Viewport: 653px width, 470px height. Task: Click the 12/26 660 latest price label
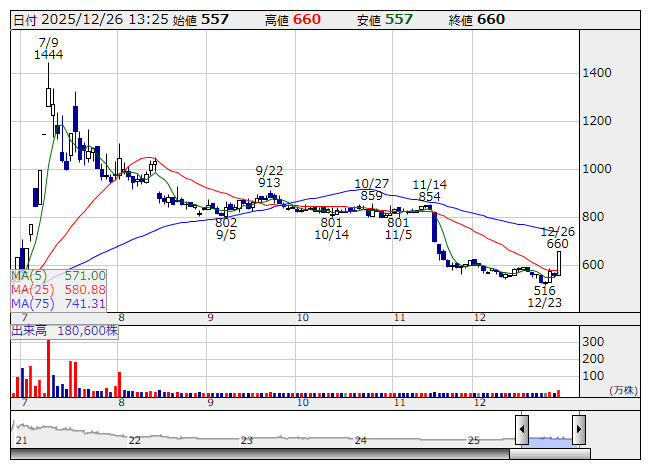tap(557, 237)
